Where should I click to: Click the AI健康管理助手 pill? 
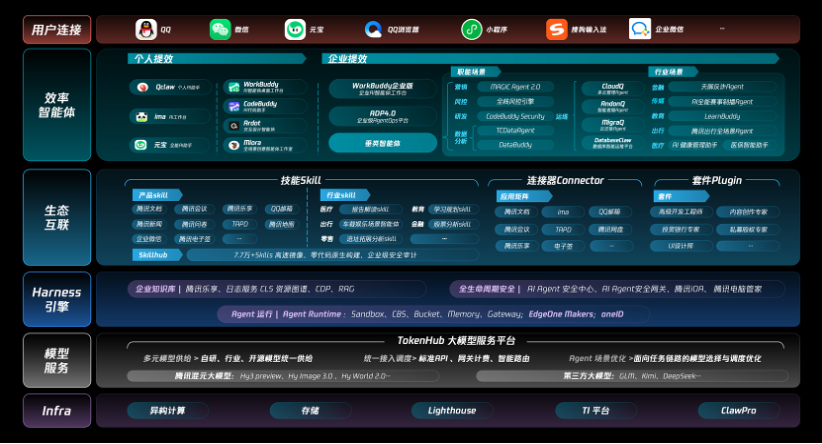tap(695, 145)
